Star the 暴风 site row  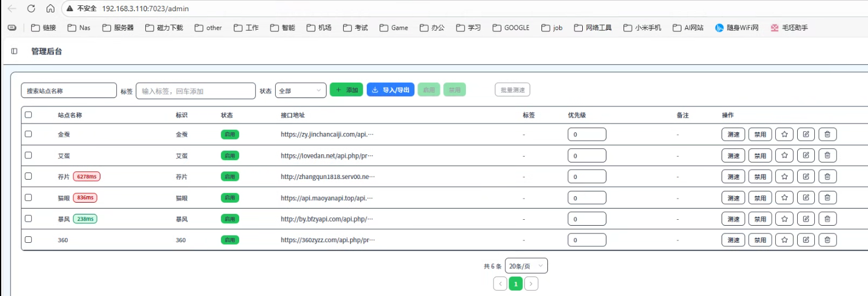(x=784, y=219)
